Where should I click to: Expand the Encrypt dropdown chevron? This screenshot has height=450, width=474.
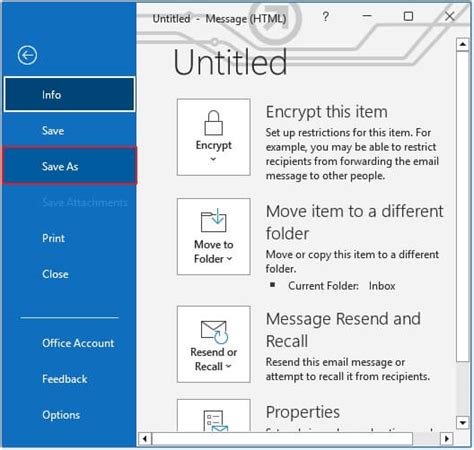click(x=213, y=159)
